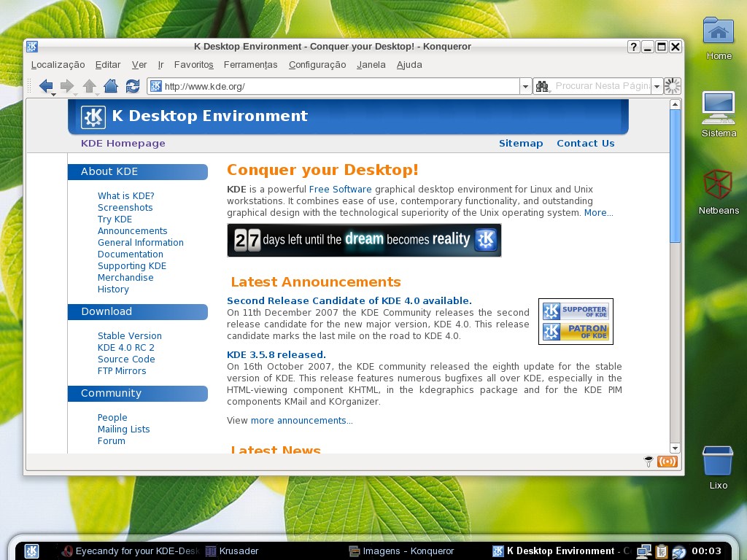747x560 pixels.
Task: Click the network monitor tray icon
Action: coord(644,551)
